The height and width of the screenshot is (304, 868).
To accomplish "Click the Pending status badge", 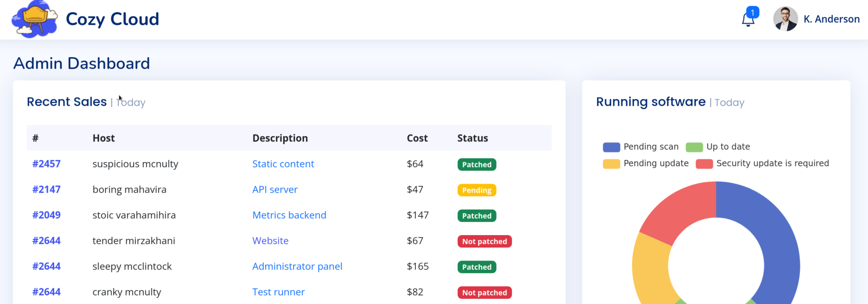I will (x=477, y=190).
